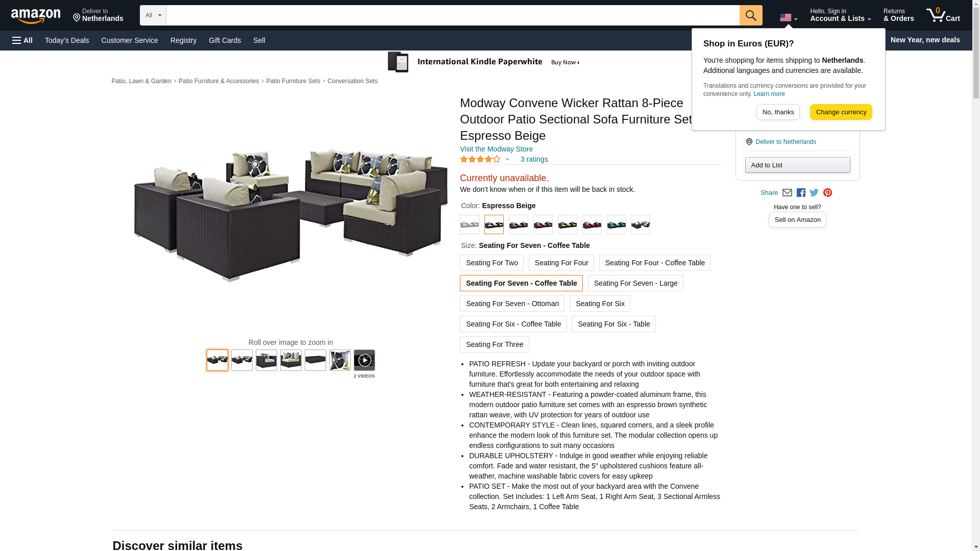Click the Amazon logo
Viewport: 980px width, 551px height.
(x=36, y=16)
